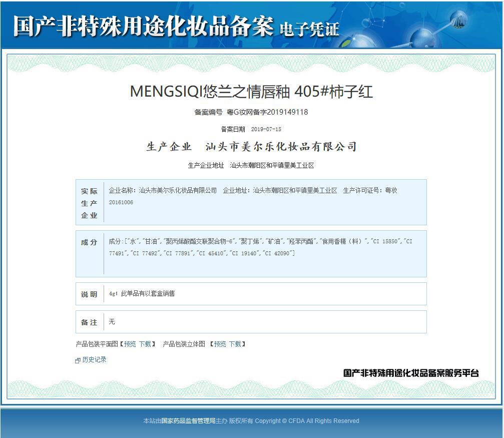Click the 国产非特殊用途化妆品备案服务平台 signature text
504x438 pixels.
(411, 373)
